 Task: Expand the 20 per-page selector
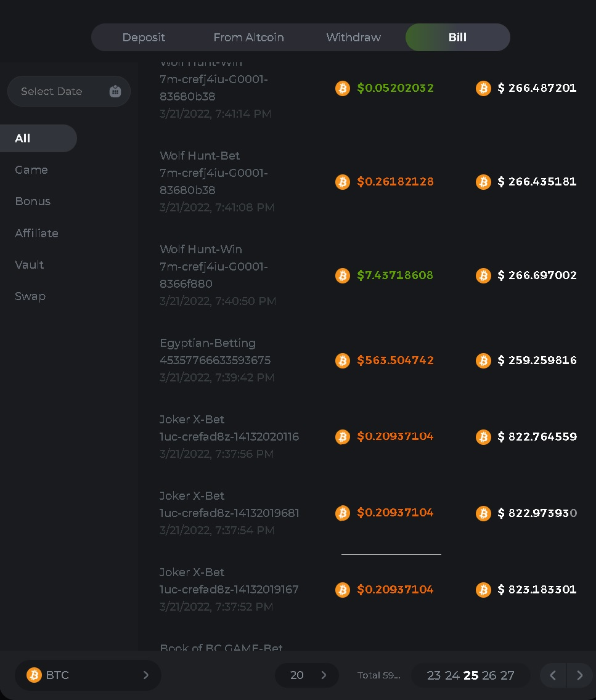click(307, 675)
